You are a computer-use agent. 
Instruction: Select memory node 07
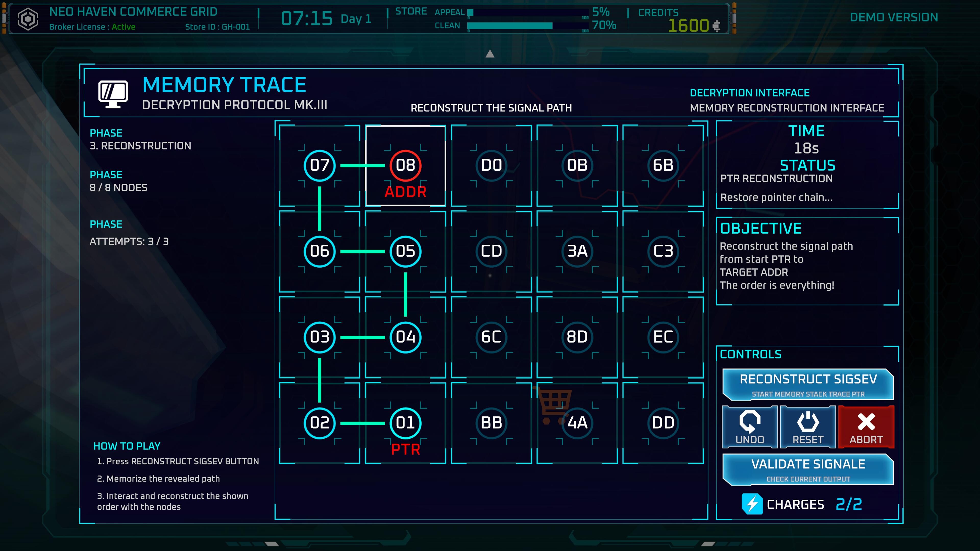pos(320,165)
